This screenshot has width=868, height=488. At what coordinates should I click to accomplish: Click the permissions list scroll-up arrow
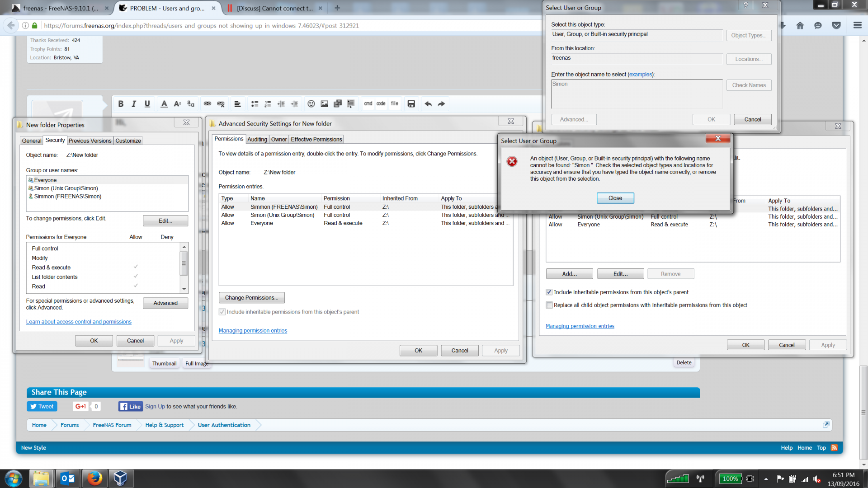coord(184,247)
